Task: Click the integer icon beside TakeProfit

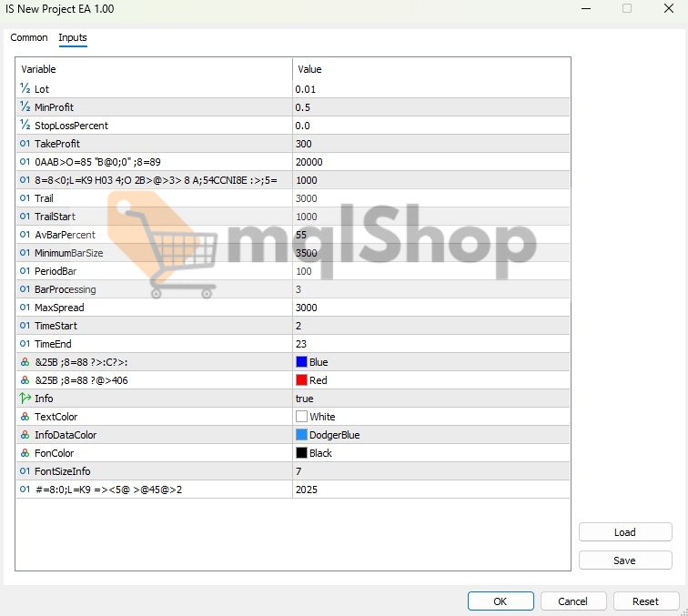Action: click(25, 144)
